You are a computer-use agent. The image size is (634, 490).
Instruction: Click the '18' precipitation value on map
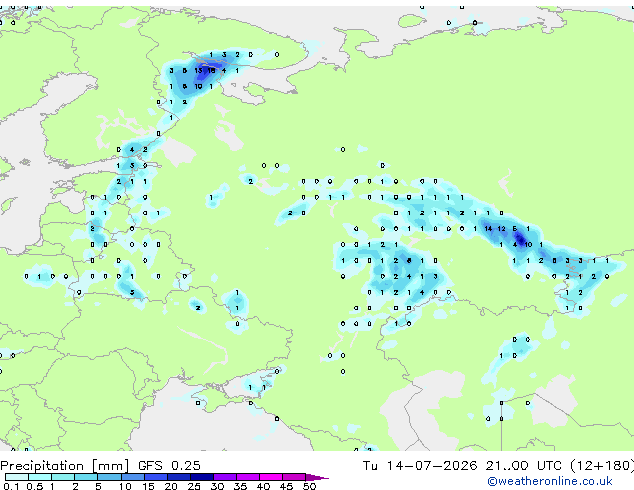click(x=211, y=70)
